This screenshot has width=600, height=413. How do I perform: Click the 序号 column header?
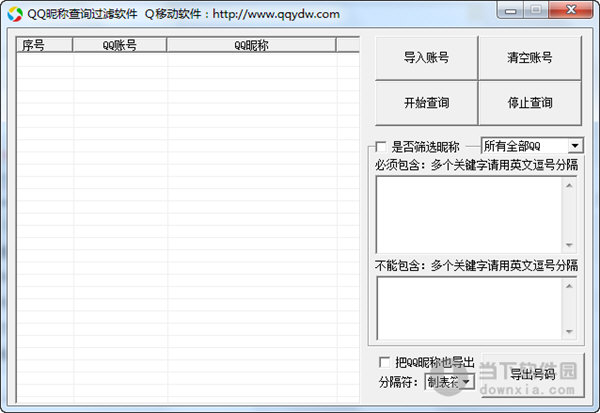click(x=44, y=45)
